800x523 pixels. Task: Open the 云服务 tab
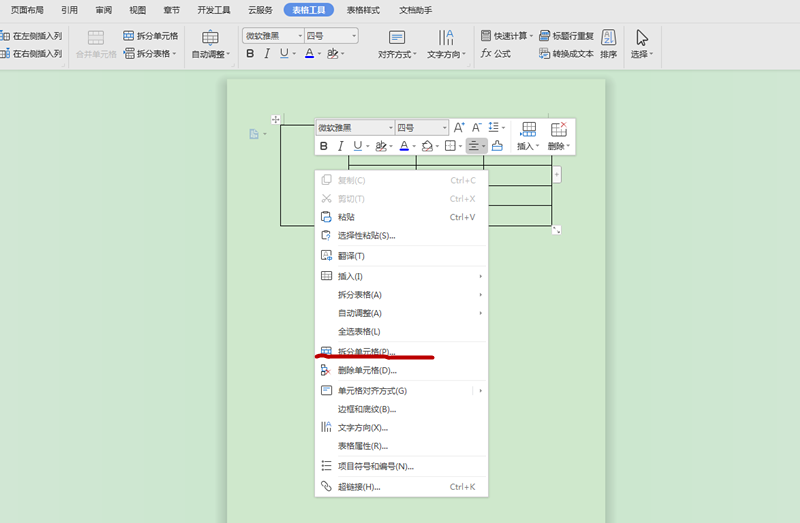pyautogui.click(x=260, y=10)
